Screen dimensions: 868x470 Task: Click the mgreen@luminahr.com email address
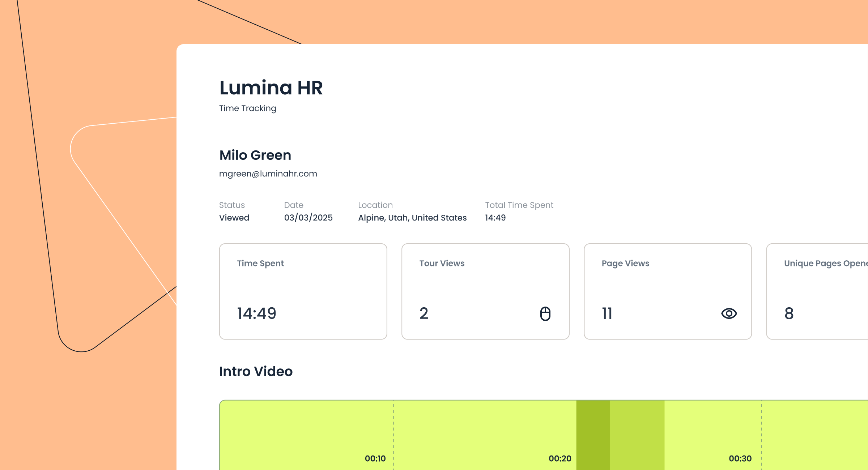click(268, 174)
